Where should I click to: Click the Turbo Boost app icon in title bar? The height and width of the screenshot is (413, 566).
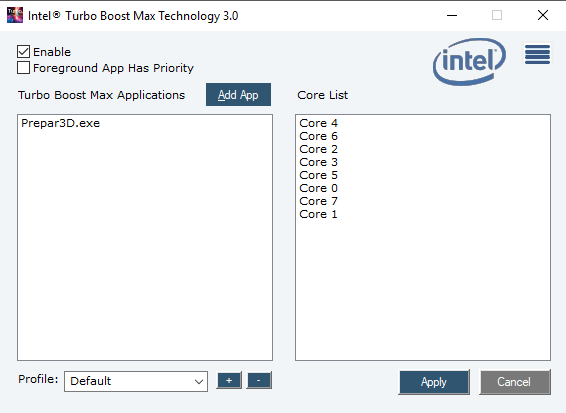pos(15,15)
